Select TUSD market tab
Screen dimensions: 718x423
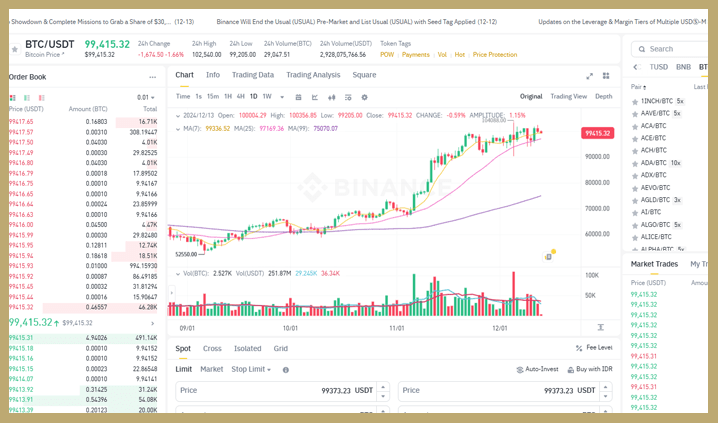pos(658,67)
